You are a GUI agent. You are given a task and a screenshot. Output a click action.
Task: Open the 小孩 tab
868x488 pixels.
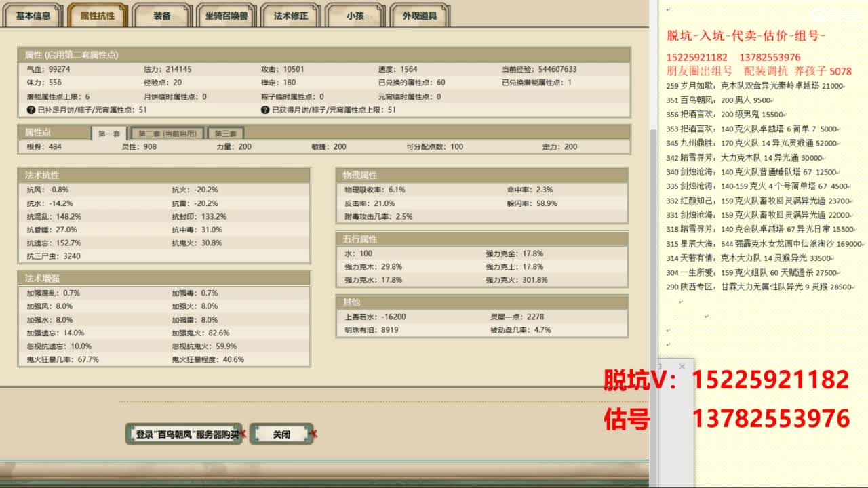click(355, 16)
